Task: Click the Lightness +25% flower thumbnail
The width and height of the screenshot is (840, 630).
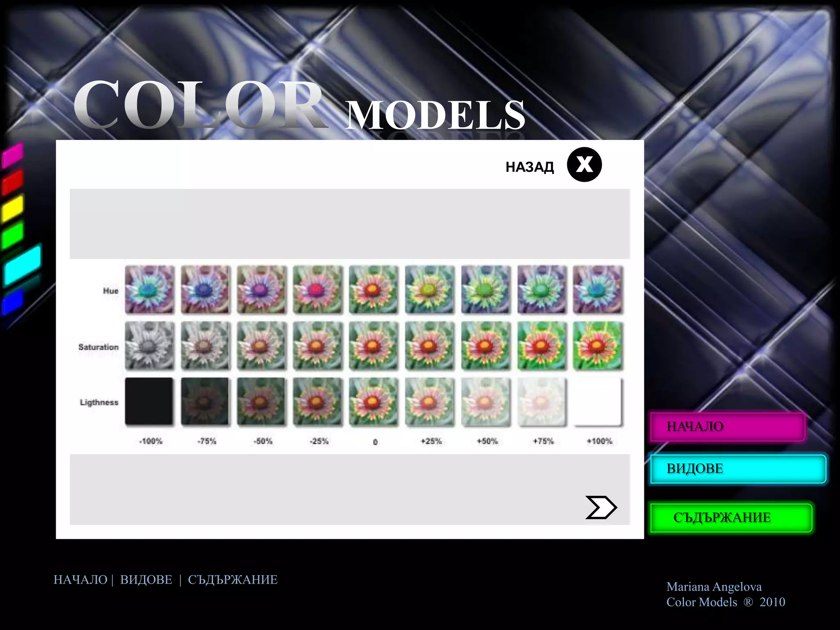Action: 429,401
